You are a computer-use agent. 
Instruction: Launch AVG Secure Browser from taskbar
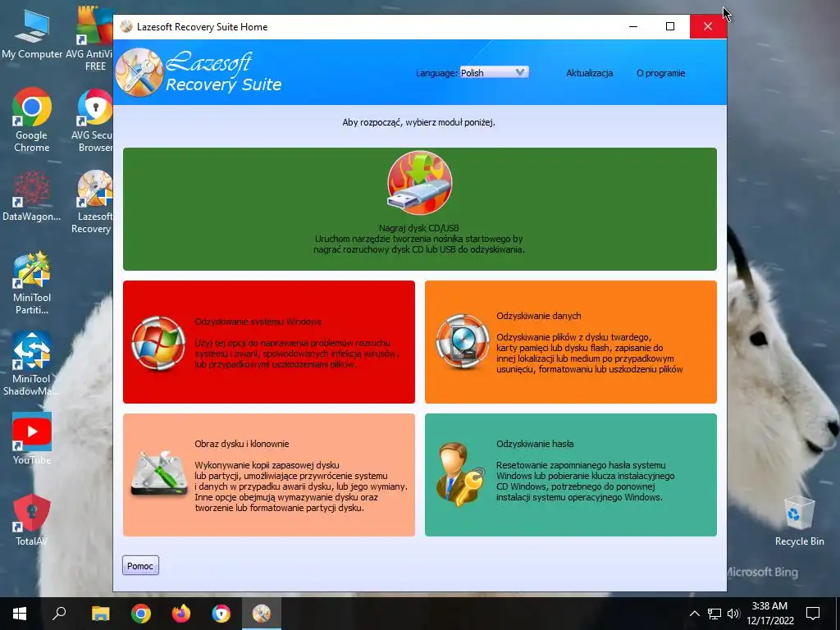click(221, 614)
